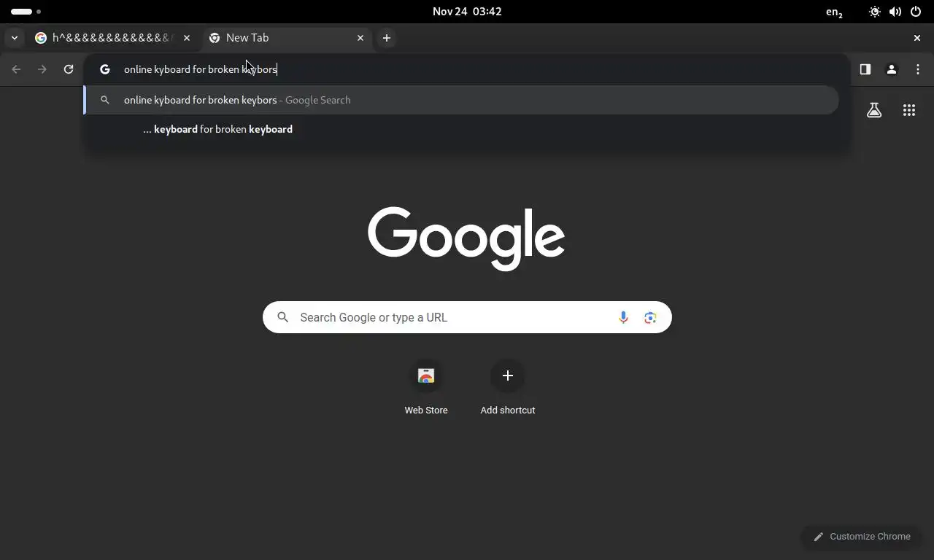Toggle the side panel icon
The image size is (934, 560).
(865, 69)
